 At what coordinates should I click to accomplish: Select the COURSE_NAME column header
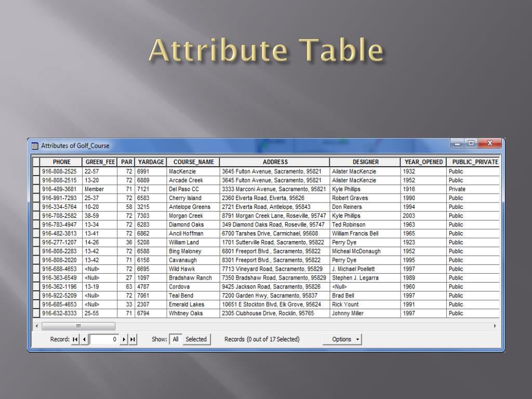(193, 162)
